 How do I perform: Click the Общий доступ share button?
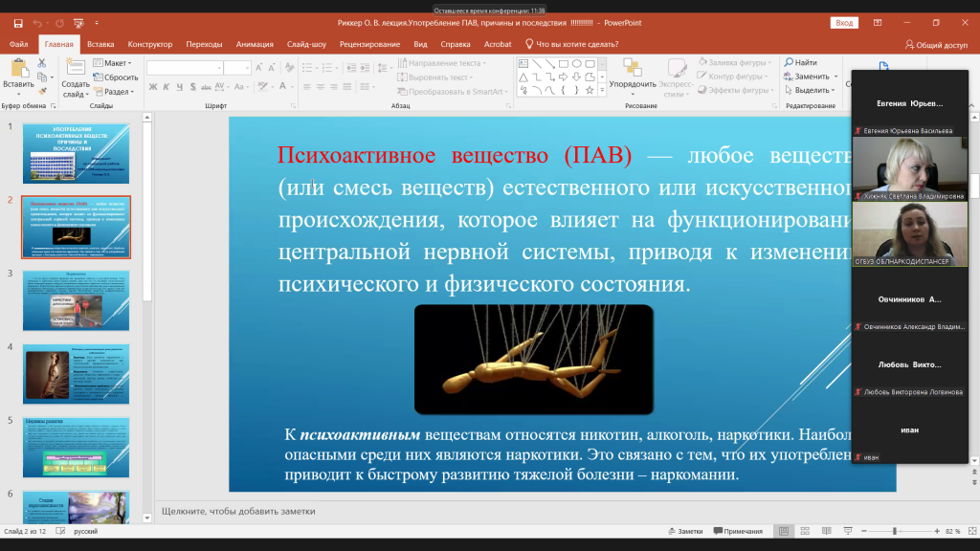point(936,44)
